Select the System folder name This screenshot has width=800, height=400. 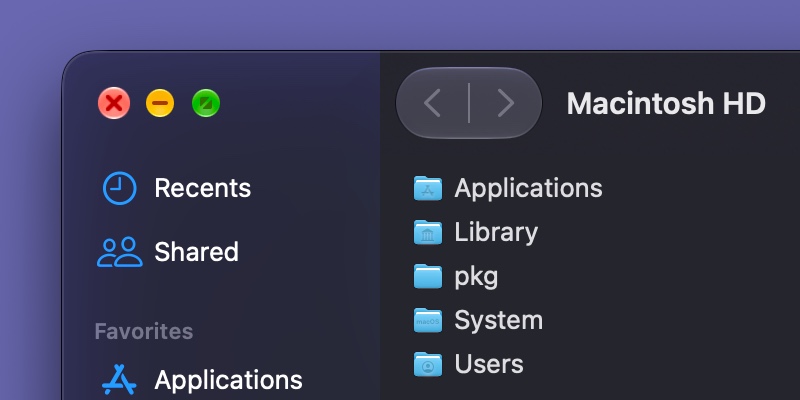[498, 320]
